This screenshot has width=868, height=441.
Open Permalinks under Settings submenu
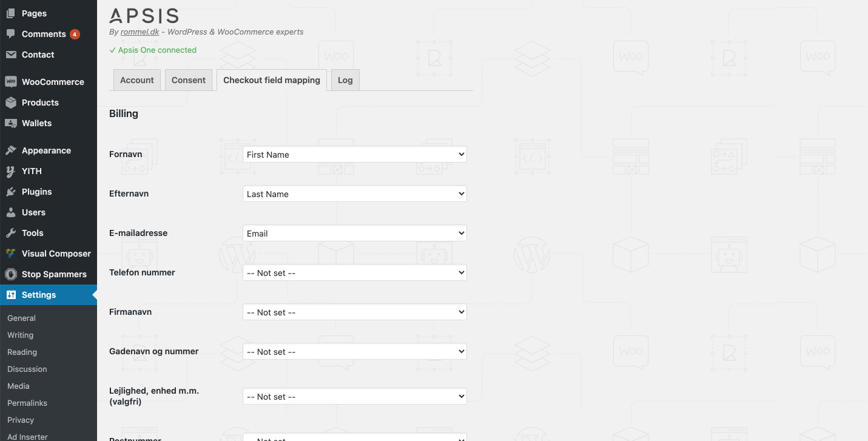coord(27,403)
